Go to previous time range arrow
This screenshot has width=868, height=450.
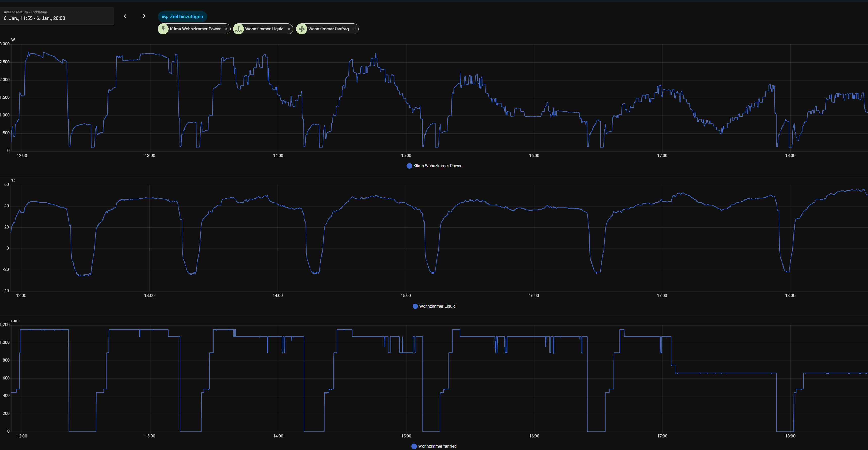click(x=125, y=16)
